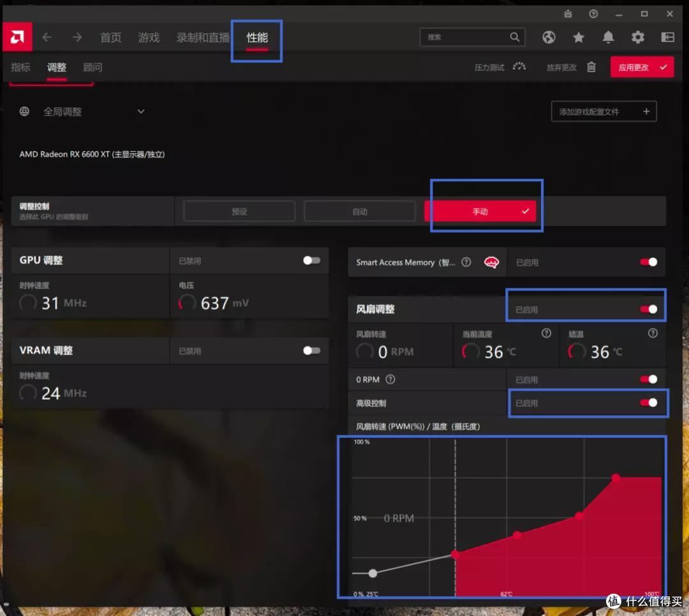Open the 游戏 gaming tab
Image resolution: width=689 pixels, height=616 pixels.
[x=149, y=38]
